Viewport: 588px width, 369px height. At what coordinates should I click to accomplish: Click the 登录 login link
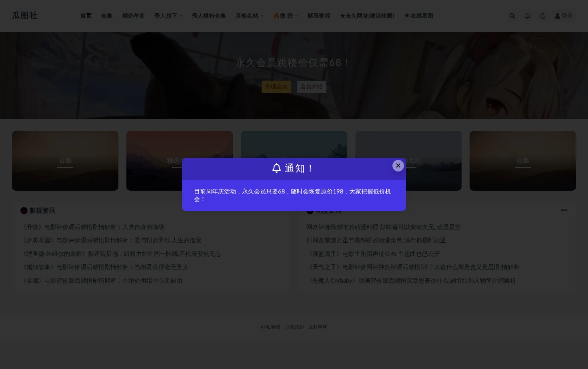click(564, 16)
